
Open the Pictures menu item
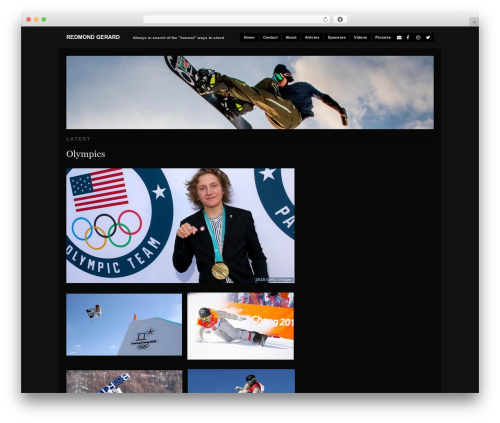[x=383, y=38]
